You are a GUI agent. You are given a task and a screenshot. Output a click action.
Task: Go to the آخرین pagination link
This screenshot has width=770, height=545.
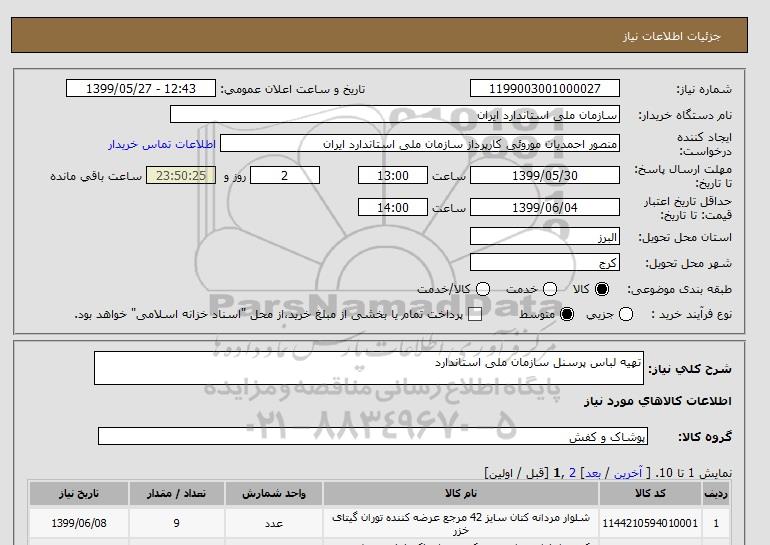click(628, 473)
